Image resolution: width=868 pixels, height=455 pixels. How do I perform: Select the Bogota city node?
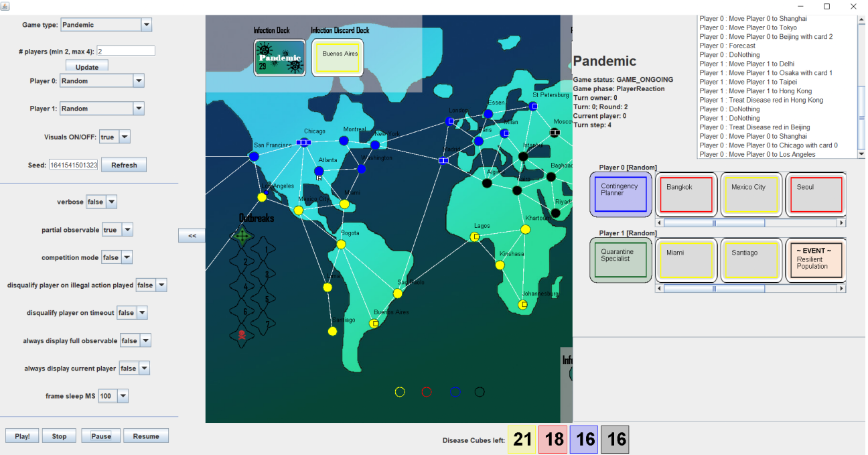click(341, 244)
